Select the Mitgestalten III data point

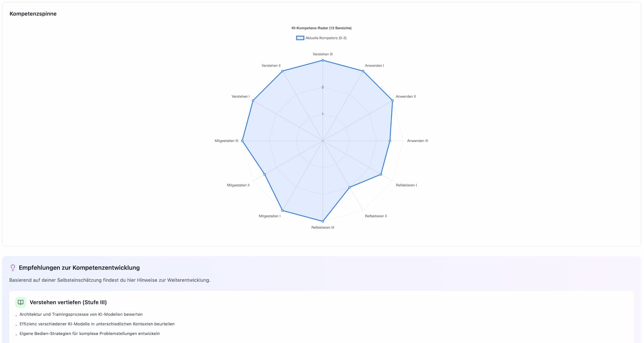pyautogui.click(x=242, y=141)
